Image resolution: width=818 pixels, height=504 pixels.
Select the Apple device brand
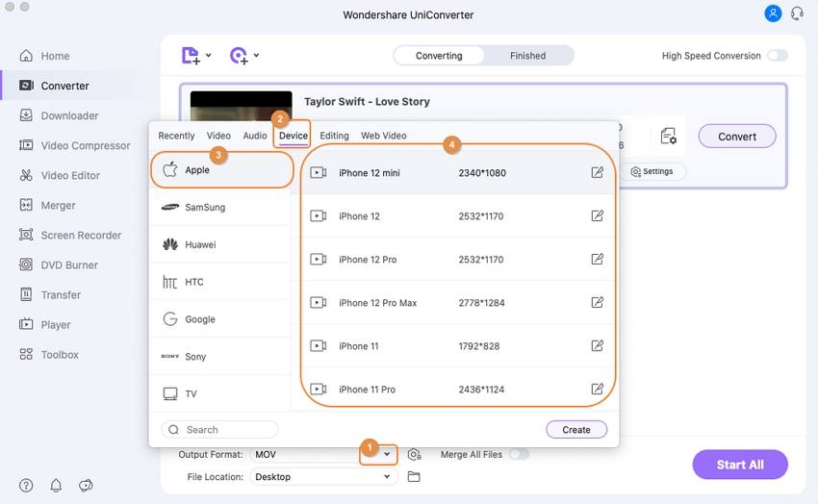point(220,170)
